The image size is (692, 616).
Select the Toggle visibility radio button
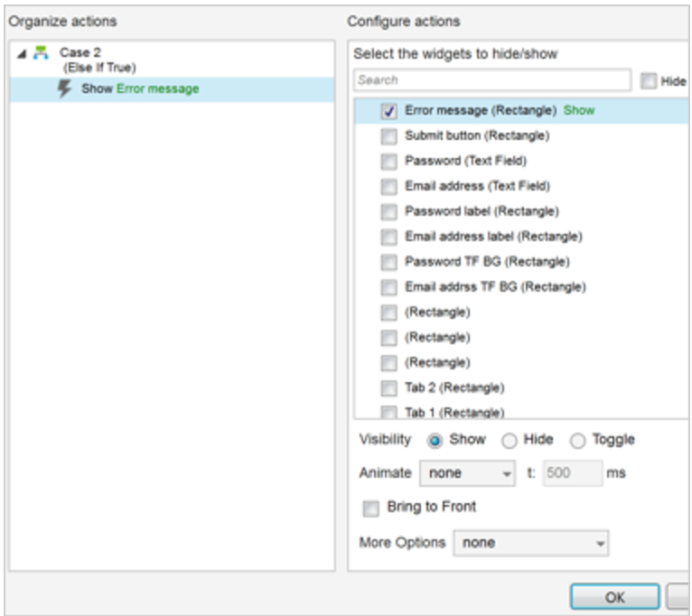pos(577,441)
